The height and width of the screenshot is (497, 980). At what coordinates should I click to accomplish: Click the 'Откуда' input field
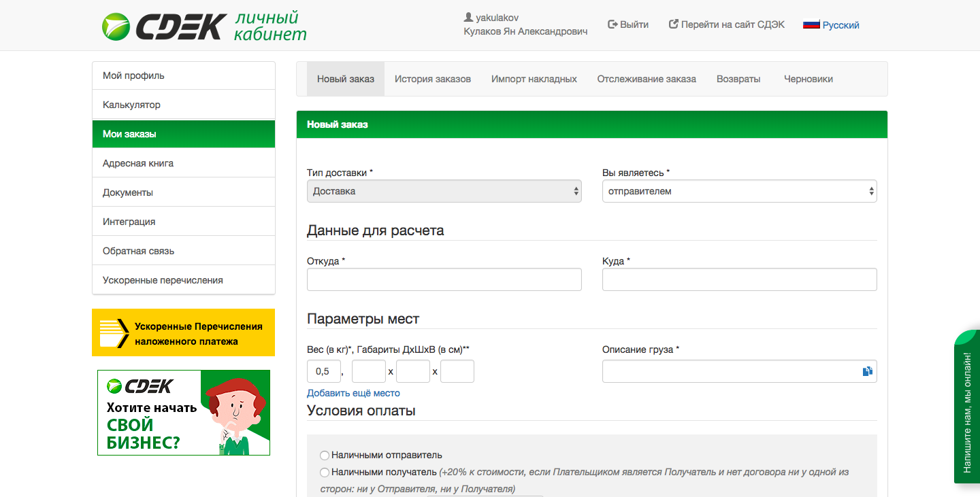[x=444, y=279]
